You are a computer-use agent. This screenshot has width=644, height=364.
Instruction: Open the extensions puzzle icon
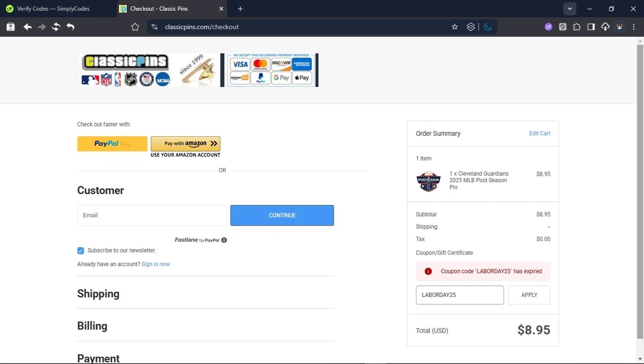point(577,27)
